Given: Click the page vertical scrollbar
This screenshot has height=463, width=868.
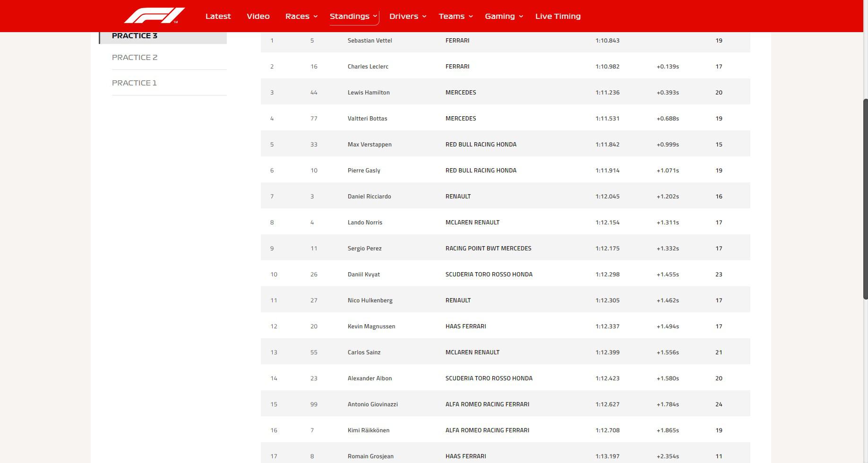Looking at the screenshot, I should coord(866,199).
